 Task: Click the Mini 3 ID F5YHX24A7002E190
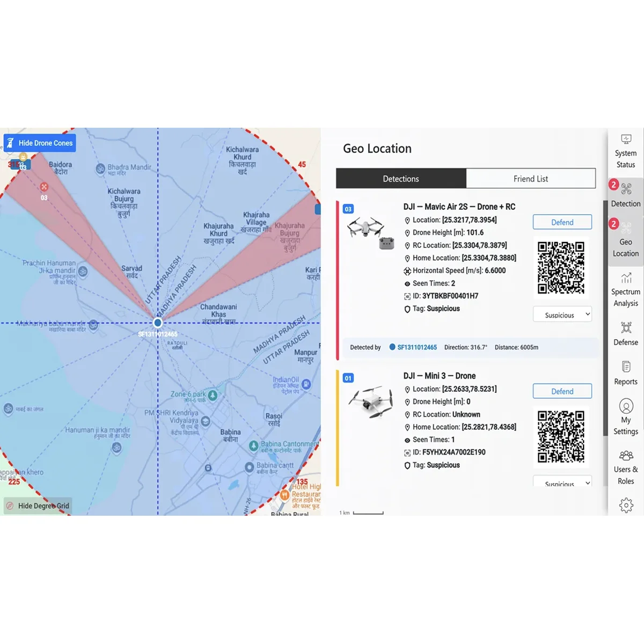pos(454,452)
